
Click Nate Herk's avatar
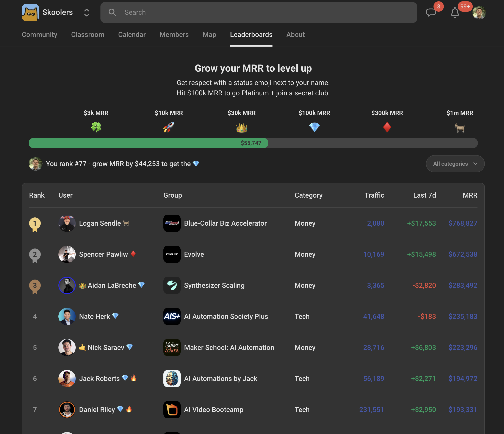pos(67,316)
